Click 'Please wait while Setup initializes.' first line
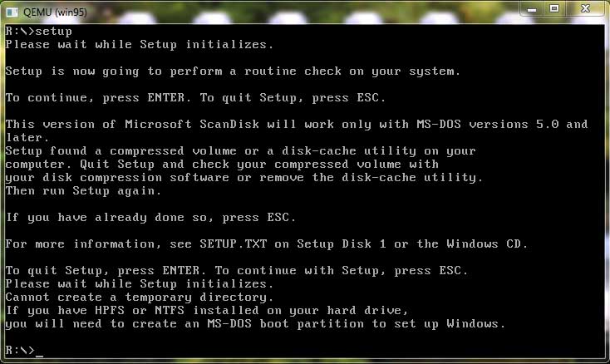The image size is (610, 364). 139,45
